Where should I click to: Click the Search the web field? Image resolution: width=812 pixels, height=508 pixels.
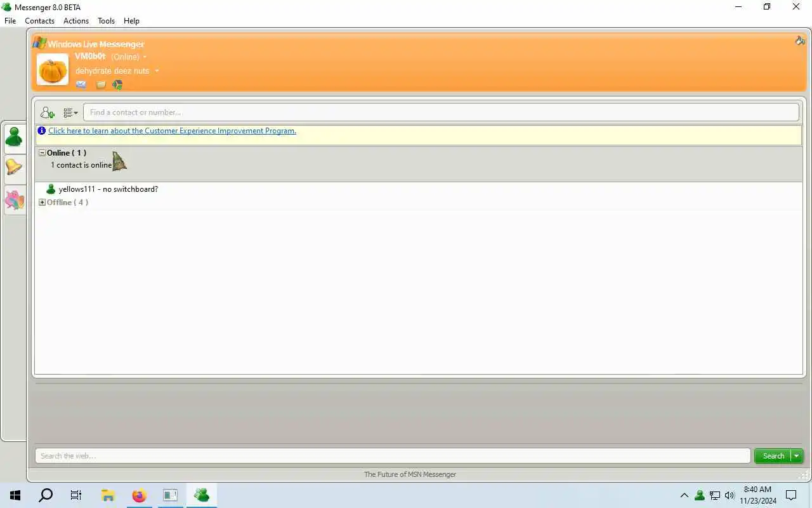coord(393,456)
